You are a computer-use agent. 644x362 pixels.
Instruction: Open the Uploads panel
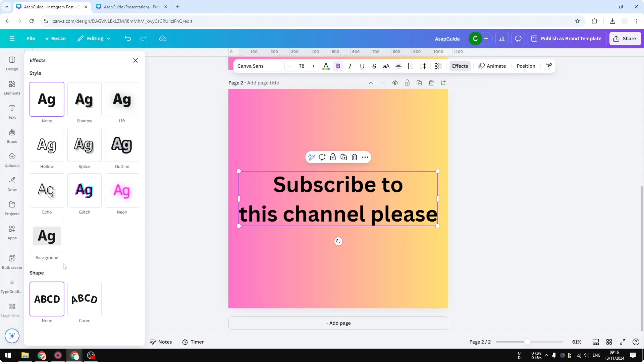[x=12, y=160]
